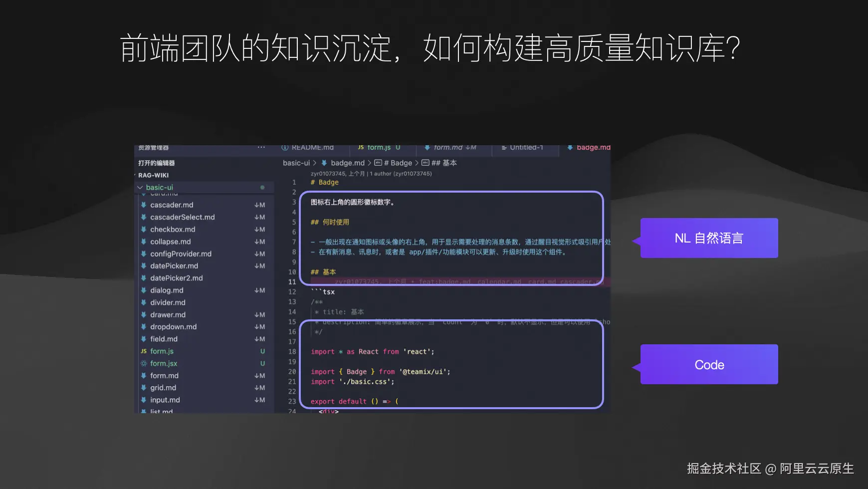This screenshot has height=489, width=868.
Task: Click the git blame author annotation zyr01073745
Action: point(371,174)
